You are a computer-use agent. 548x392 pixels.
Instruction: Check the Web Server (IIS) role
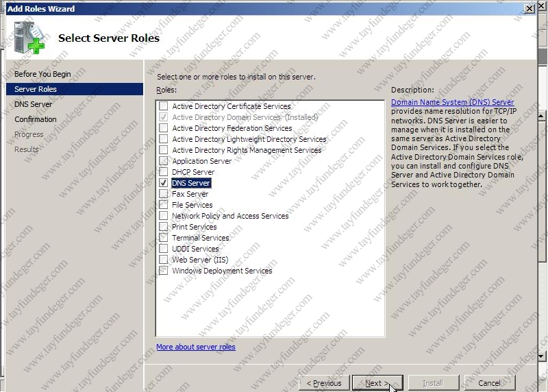(x=163, y=260)
